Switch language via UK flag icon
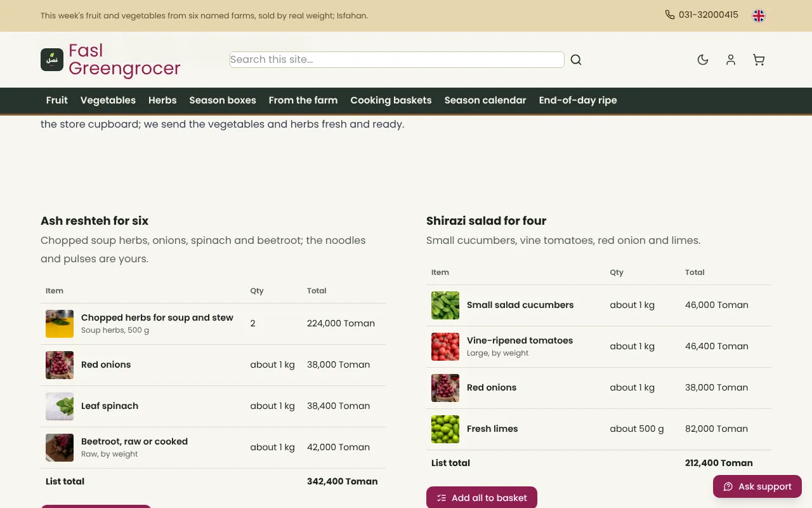 (759, 16)
